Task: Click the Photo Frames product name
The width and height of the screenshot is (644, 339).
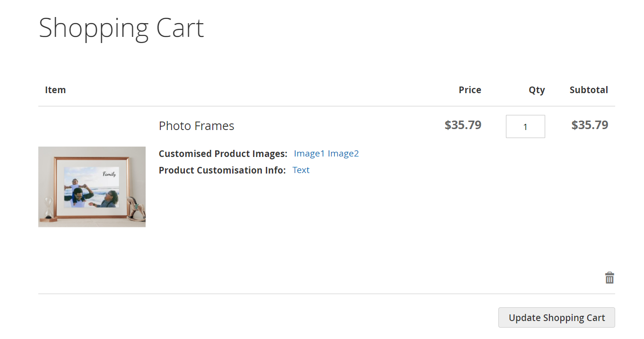Action: (x=196, y=126)
